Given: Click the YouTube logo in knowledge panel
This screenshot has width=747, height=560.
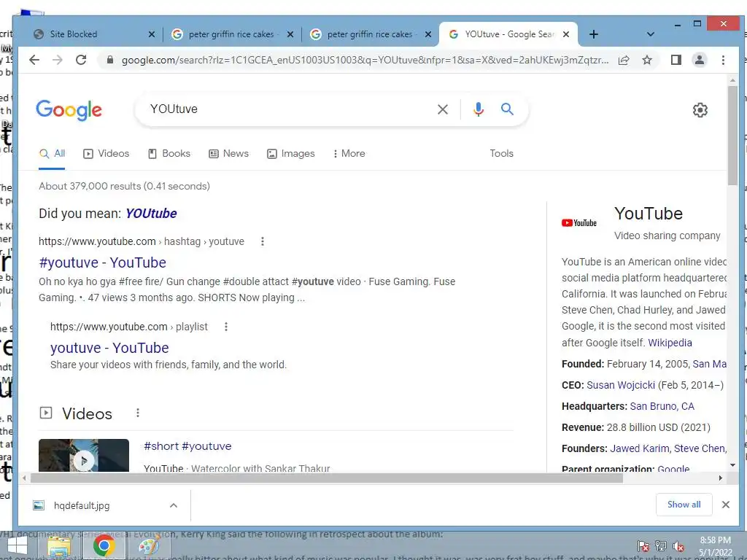Looking at the screenshot, I should [578, 223].
